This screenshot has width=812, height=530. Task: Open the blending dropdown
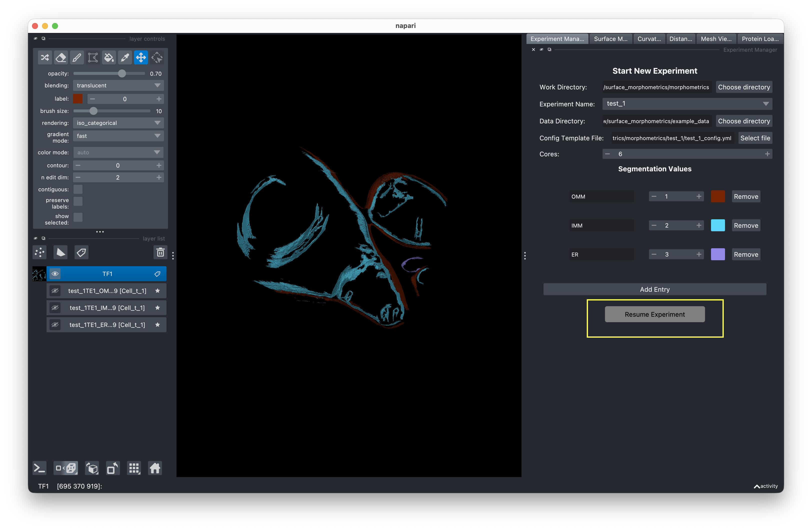[x=118, y=86]
